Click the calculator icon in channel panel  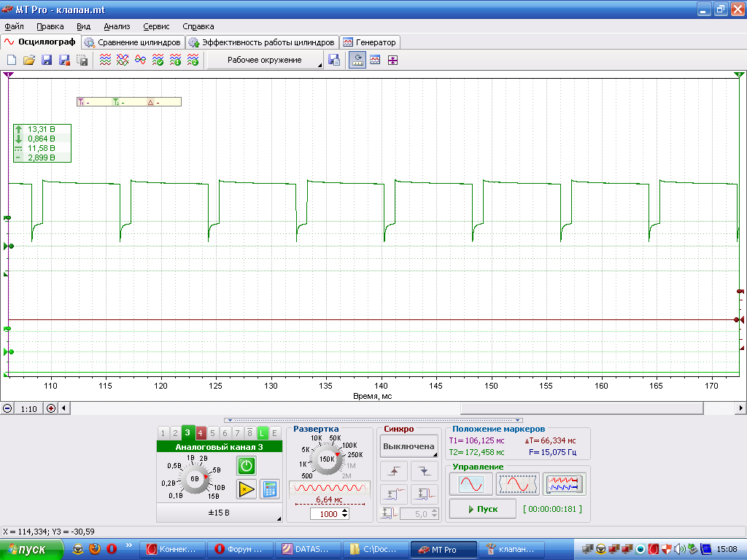point(270,489)
